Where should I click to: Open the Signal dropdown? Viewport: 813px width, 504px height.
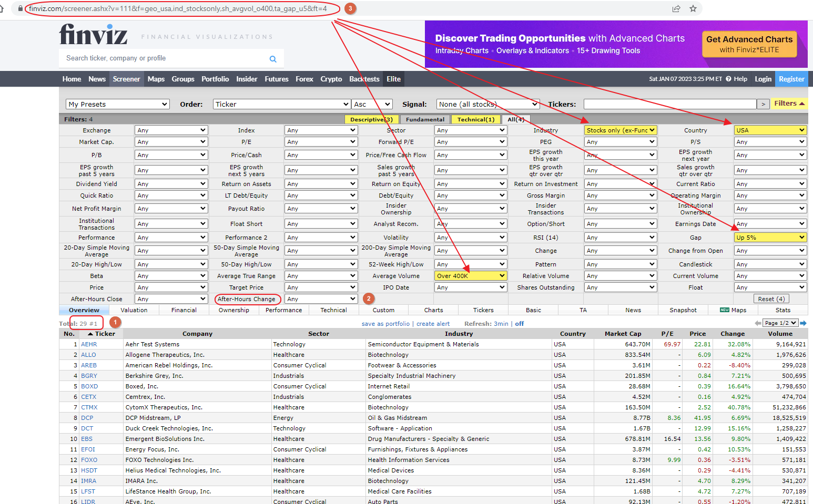(x=488, y=104)
